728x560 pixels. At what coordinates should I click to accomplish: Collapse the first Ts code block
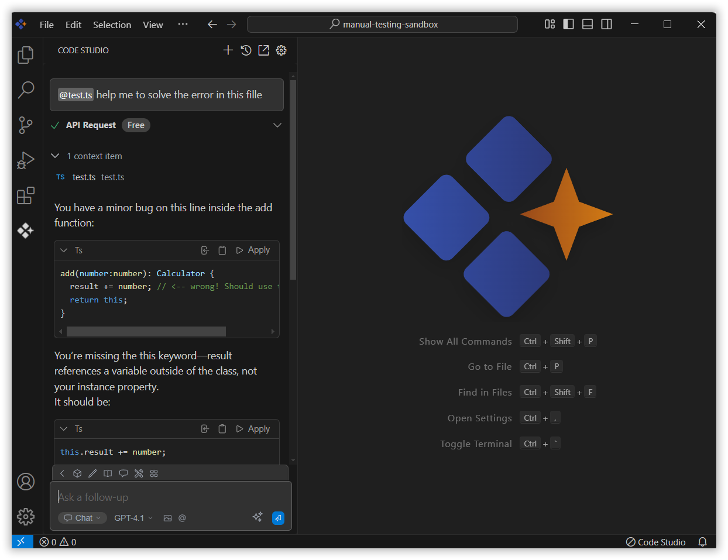point(64,250)
